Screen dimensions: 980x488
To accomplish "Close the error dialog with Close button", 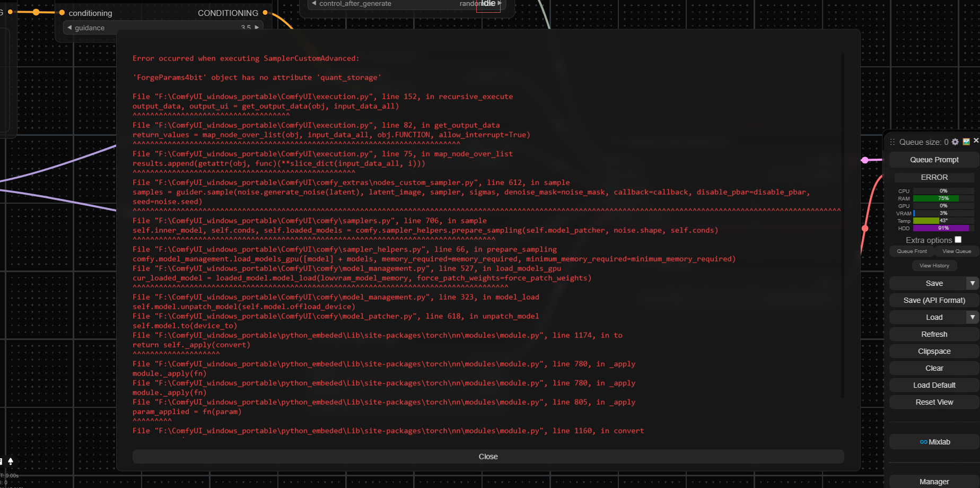I will (488, 457).
